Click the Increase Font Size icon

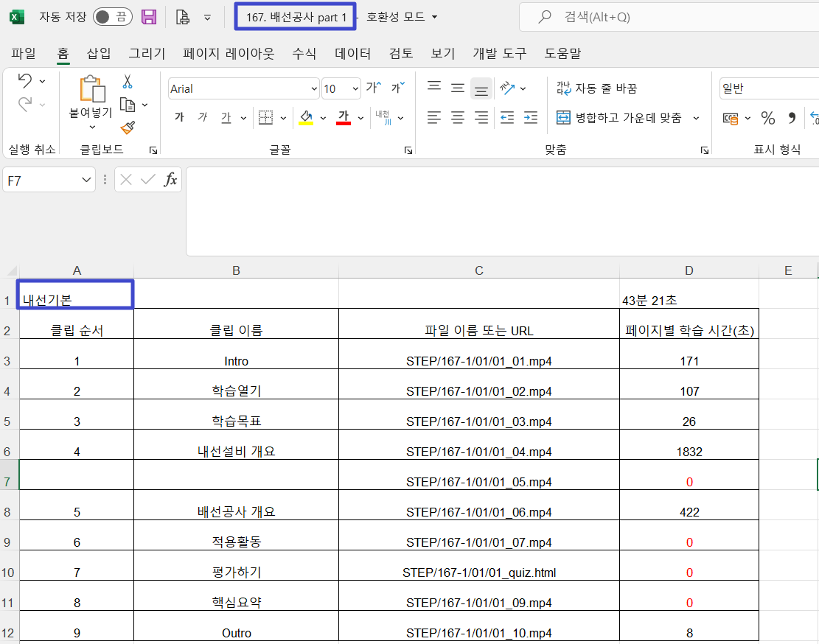tap(374, 88)
